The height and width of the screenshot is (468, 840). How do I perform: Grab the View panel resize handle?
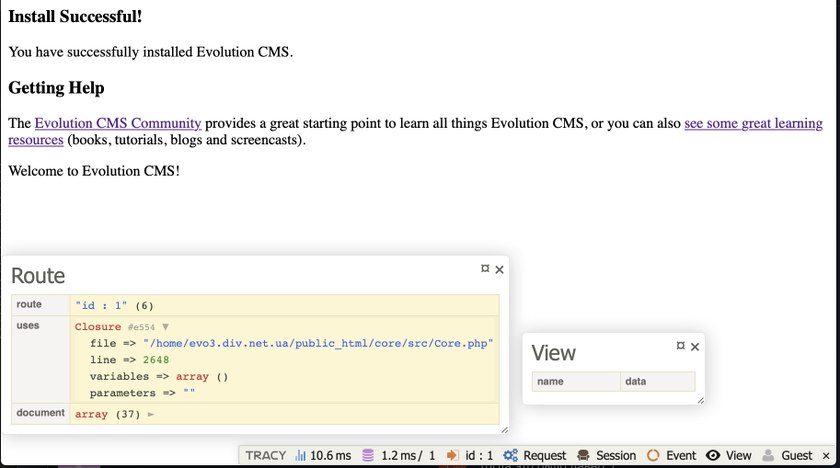tap(701, 400)
